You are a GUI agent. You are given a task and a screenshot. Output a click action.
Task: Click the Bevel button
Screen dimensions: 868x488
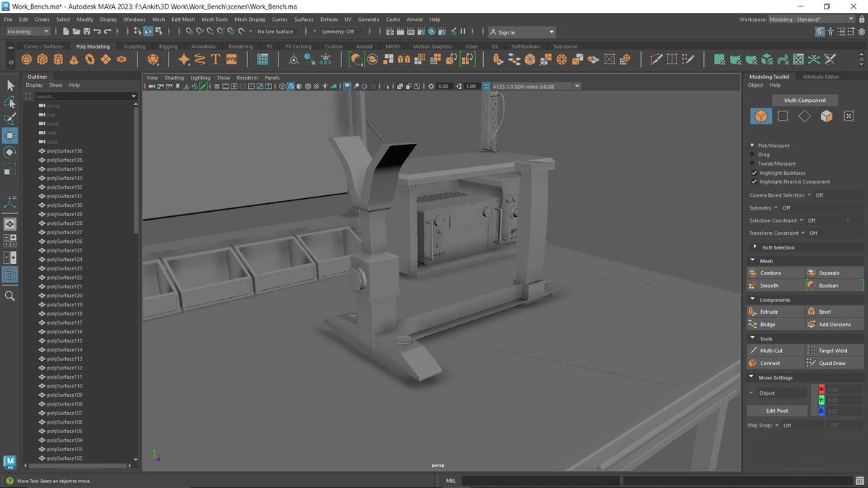tap(834, 312)
